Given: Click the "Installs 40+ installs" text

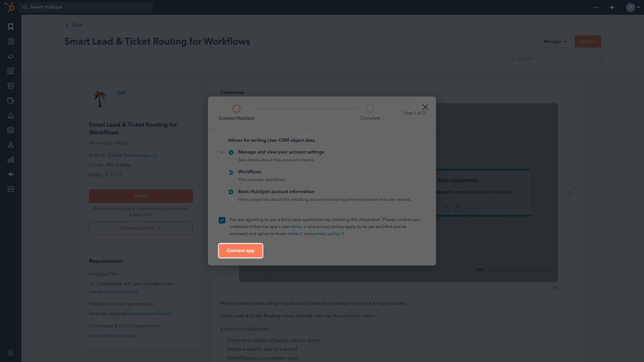Looking at the screenshot, I should click(x=109, y=165).
